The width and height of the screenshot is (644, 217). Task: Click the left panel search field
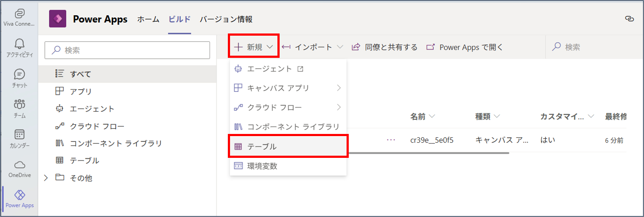[x=127, y=50]
